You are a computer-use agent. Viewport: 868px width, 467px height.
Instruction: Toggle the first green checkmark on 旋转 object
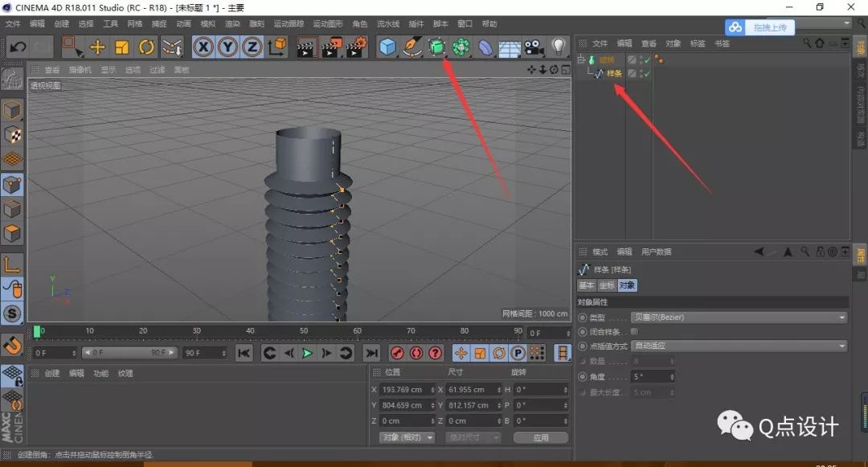(646, 59)
